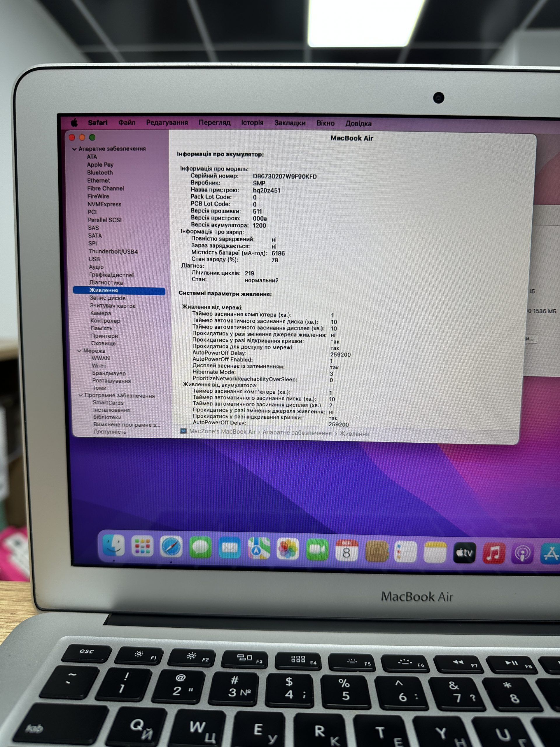Open Notes app in the Dock

click(x=435, y=552)
